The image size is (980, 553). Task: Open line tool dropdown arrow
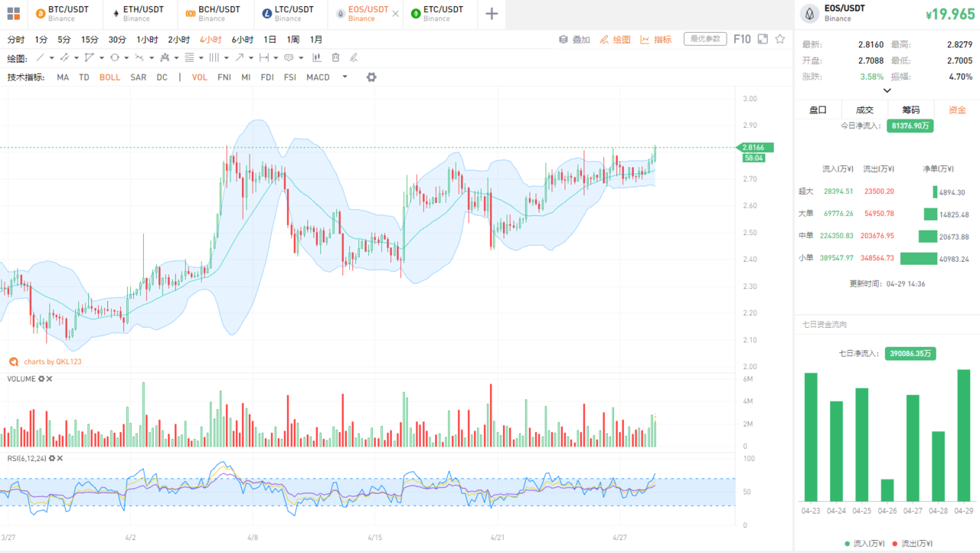[x=52, y=58]
